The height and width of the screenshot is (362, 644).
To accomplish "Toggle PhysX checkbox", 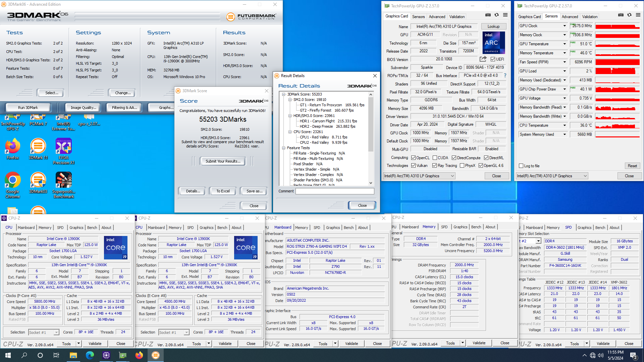I will coord(462,166).
